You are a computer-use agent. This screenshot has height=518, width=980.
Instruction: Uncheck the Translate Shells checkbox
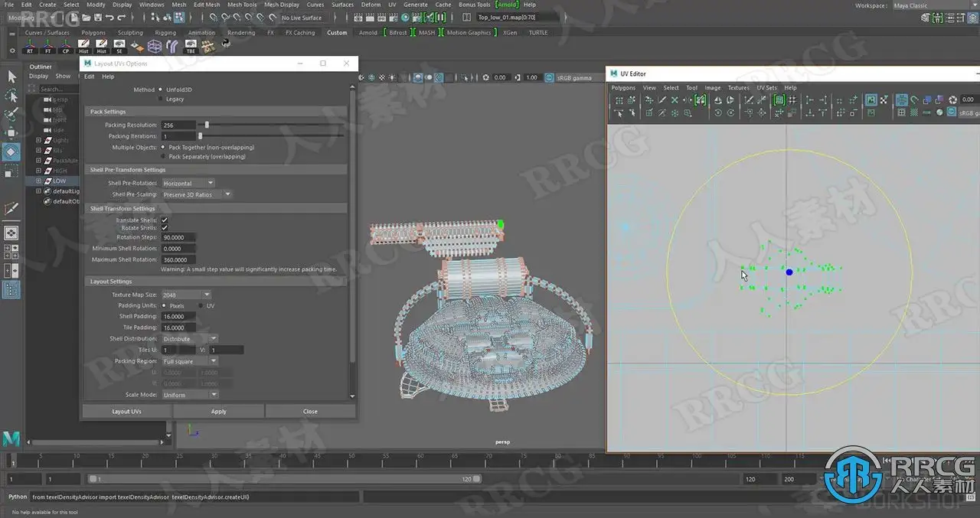[x=164, y=220]
